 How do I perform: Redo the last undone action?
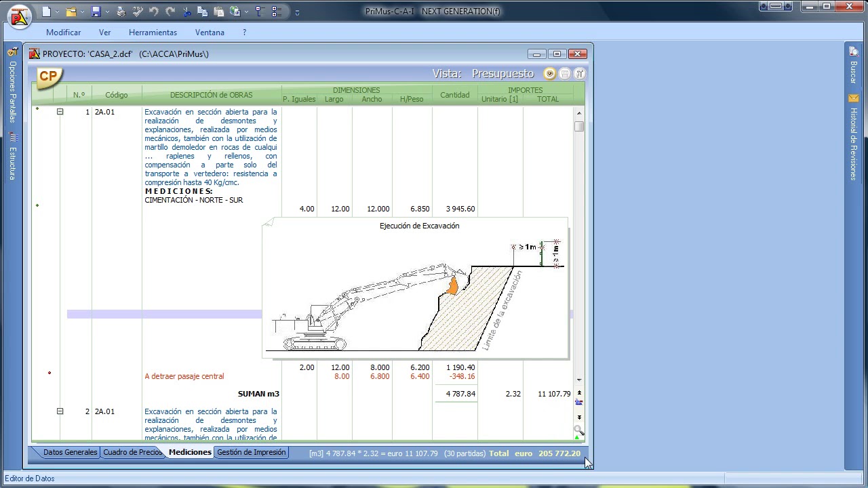point(170,12)
